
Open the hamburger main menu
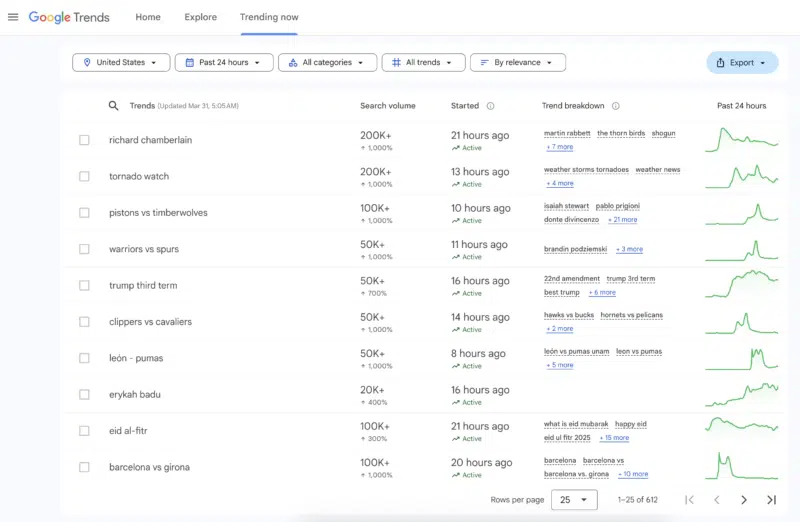click(x=13, y=17)
